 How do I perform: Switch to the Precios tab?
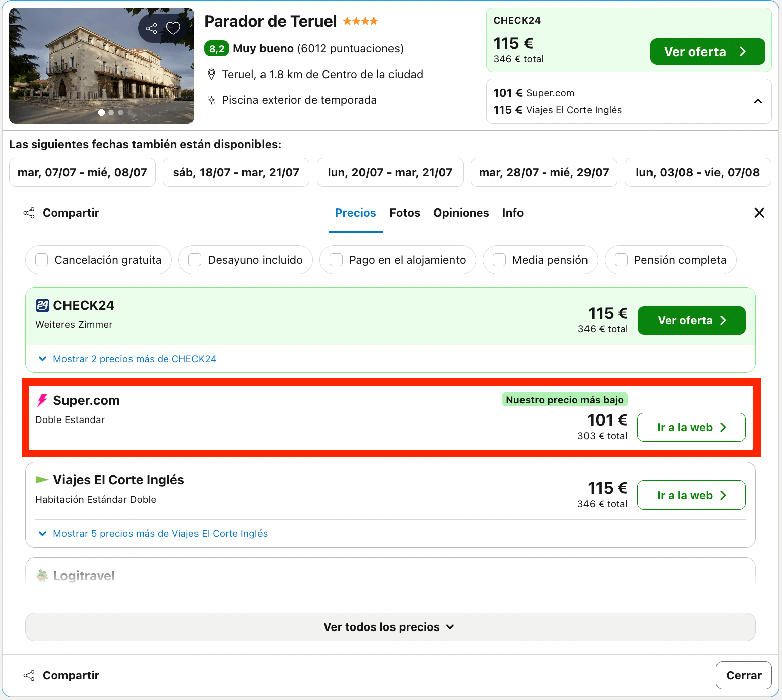356,213
